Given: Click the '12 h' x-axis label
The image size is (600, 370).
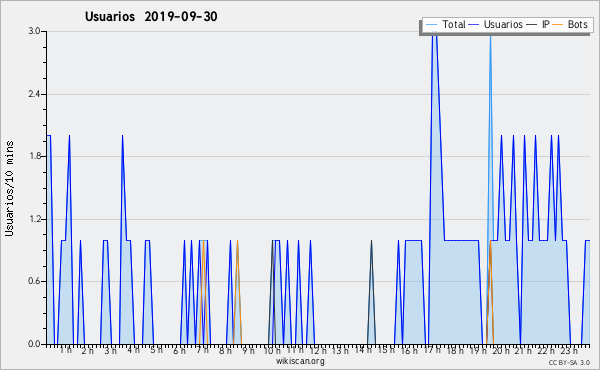Looking at the screenshot, I should pyautogui.click(x=318, y=350).
